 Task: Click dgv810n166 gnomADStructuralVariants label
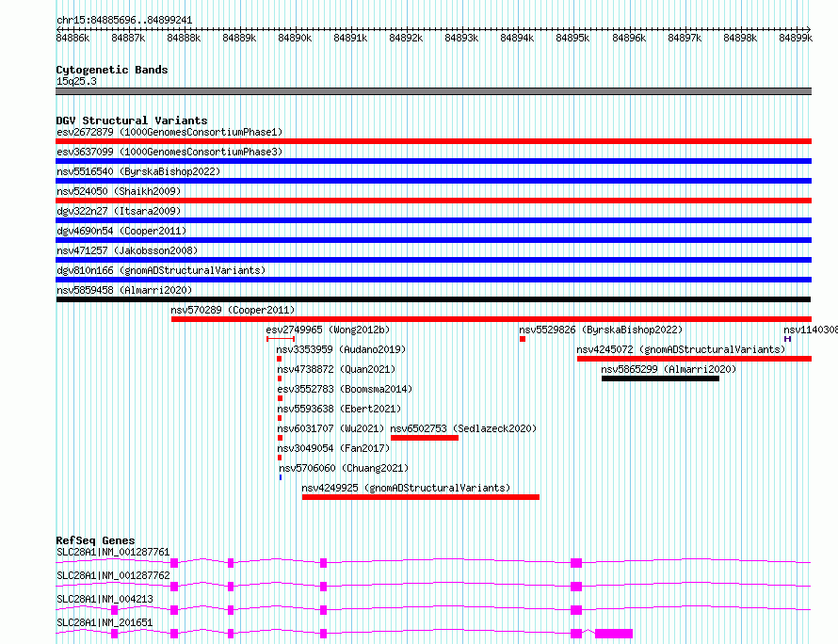tap(161, 270)
